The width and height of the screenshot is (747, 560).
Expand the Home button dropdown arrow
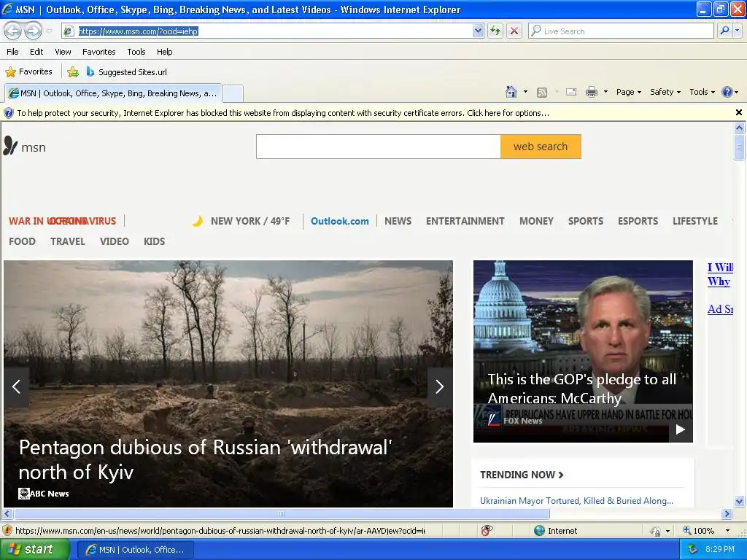525,92
